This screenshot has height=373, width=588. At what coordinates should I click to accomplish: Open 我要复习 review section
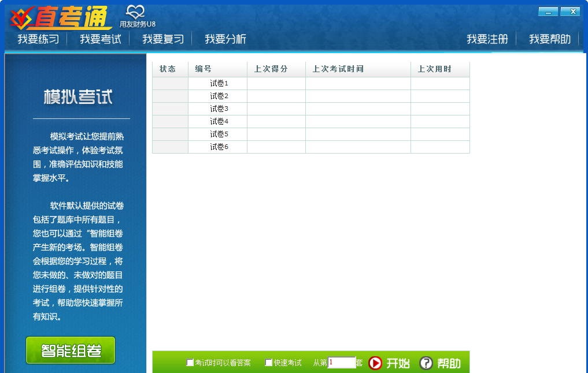[164, 39]
